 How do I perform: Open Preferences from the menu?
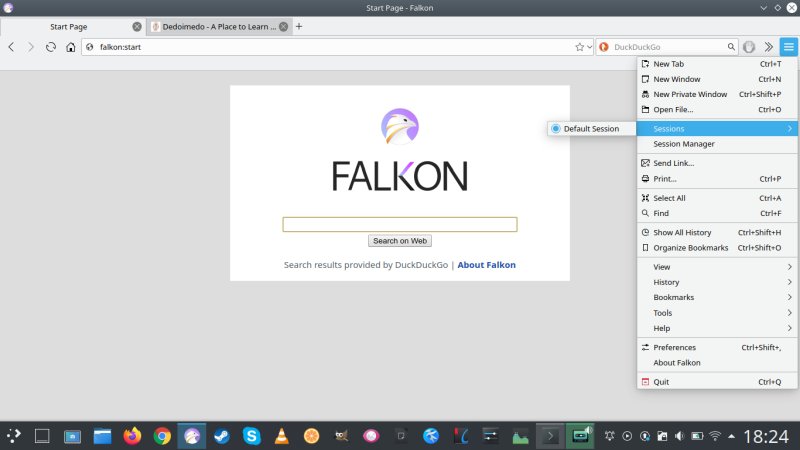(717, 347)
